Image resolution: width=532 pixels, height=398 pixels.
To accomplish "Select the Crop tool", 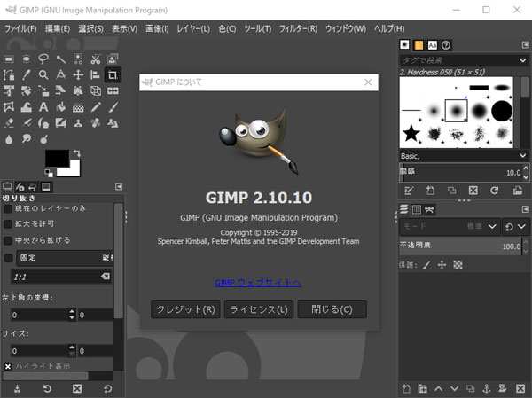I will [x=113, y=75].
